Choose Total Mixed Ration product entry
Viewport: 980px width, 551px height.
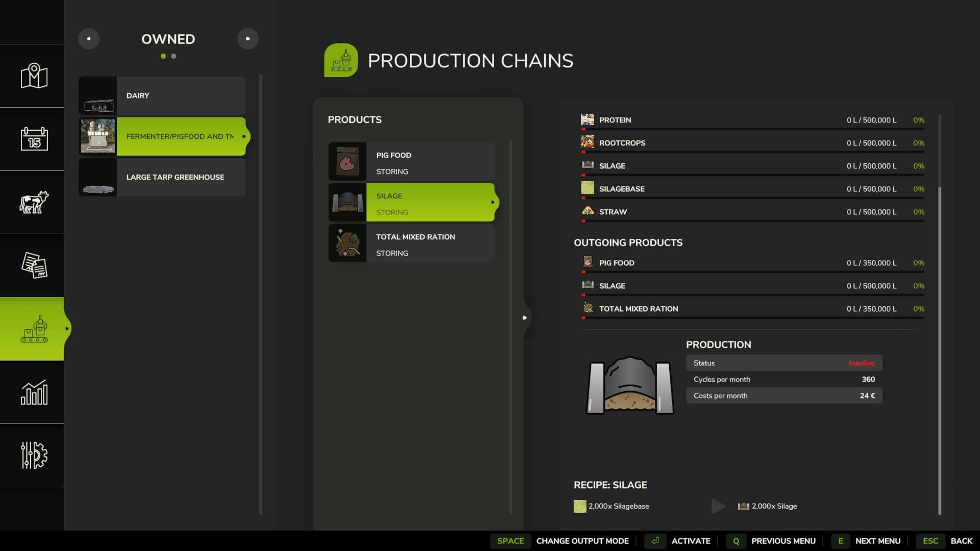[x=411, y=243]
